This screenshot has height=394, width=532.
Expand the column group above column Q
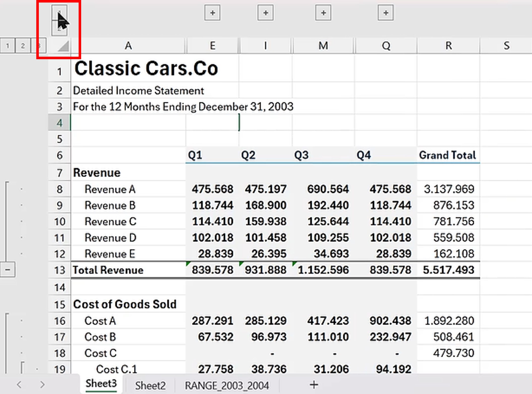pyautogui.click(x=386, y=13)
